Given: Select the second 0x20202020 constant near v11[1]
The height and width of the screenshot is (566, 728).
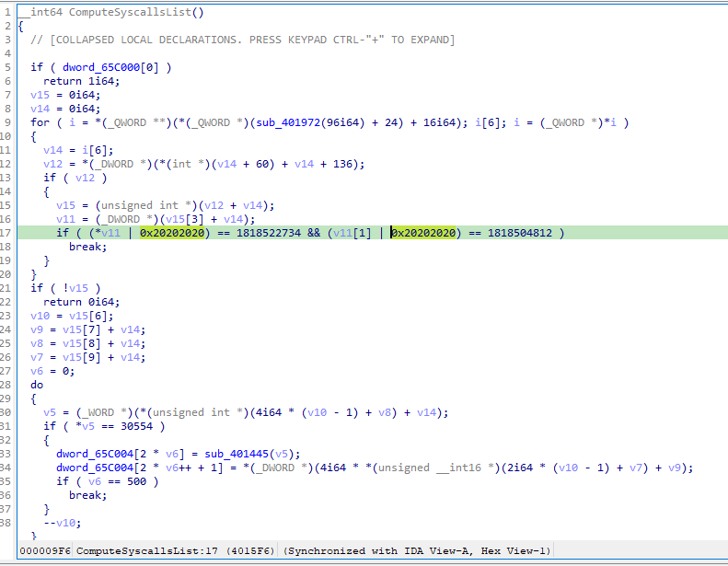Looking at the screenshot, I should pos(423,233).
